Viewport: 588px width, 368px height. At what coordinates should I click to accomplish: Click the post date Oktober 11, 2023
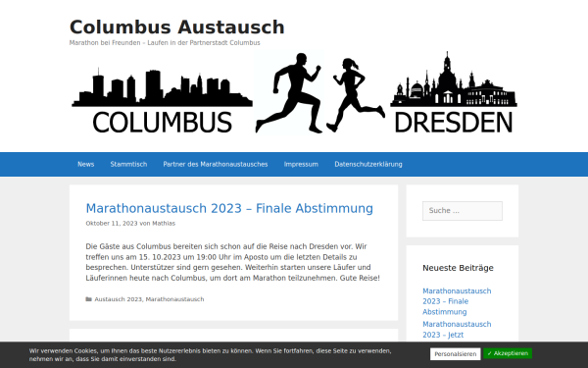112,224
